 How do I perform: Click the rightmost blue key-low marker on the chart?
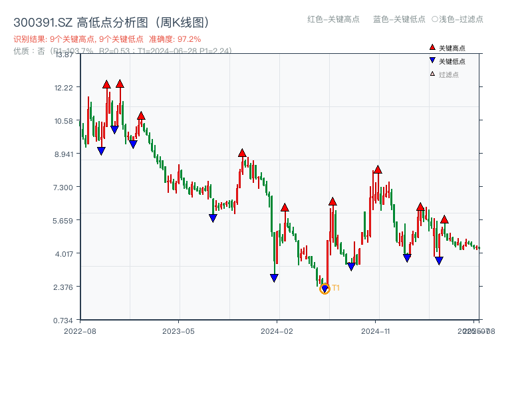[439, 261]
